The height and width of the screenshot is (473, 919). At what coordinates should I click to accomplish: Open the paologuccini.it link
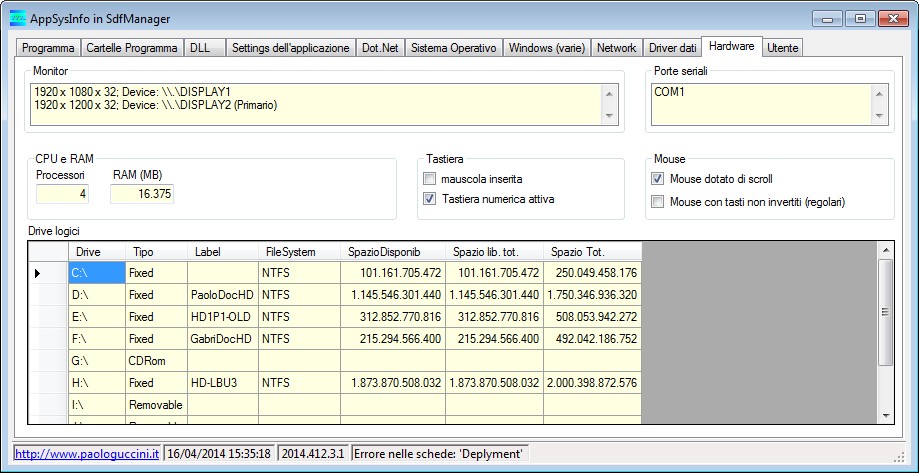(x=87, y=454)
